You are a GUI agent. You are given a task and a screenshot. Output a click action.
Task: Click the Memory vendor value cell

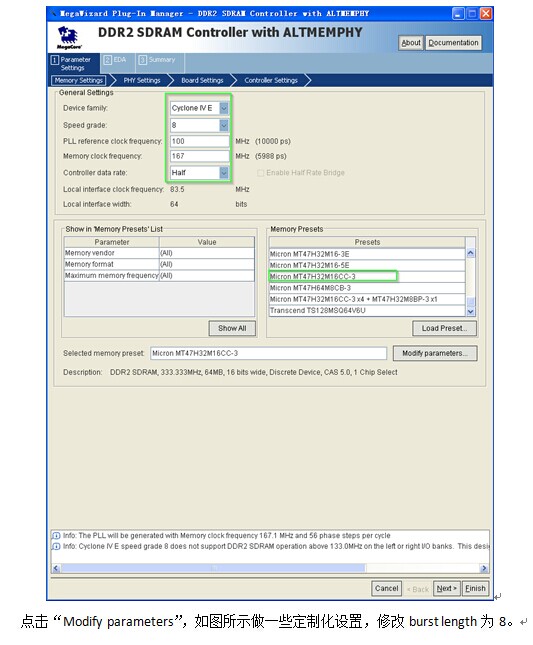[x=207, y=253]
